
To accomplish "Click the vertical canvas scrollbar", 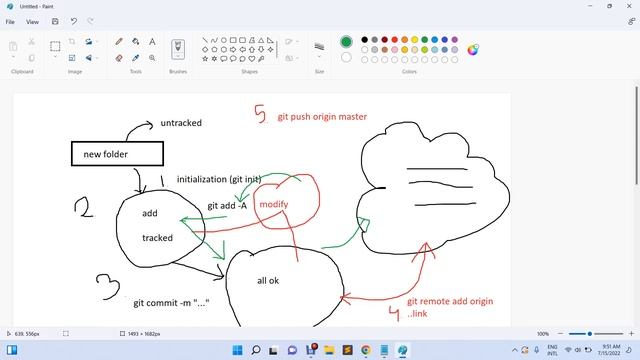I will point(636,135).
